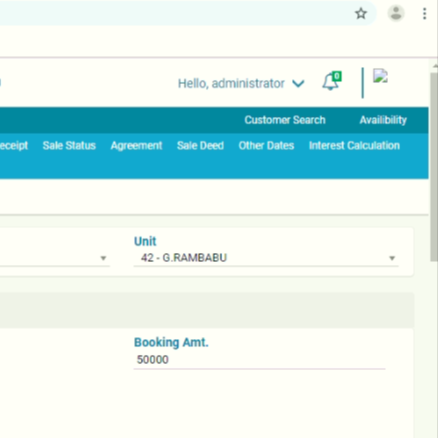Bookmark this page with star icon
438x438 pixels.
[x=361, y=14]
